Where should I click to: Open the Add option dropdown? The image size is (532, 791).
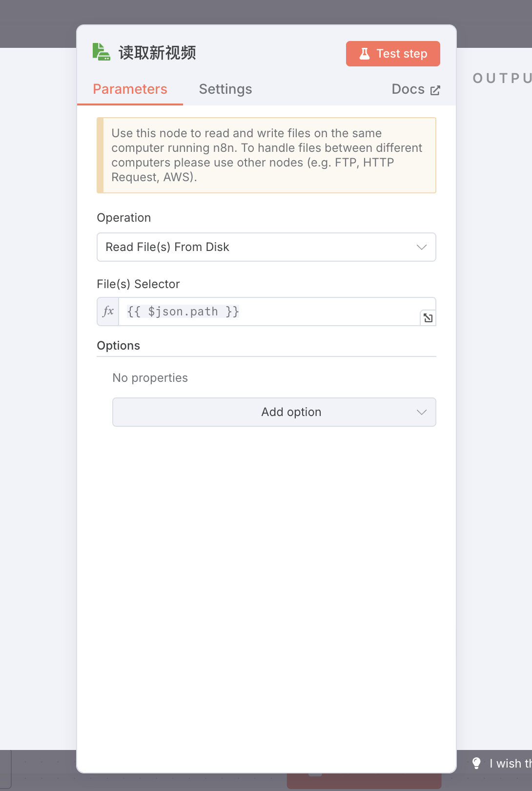[x=274, y=412]
